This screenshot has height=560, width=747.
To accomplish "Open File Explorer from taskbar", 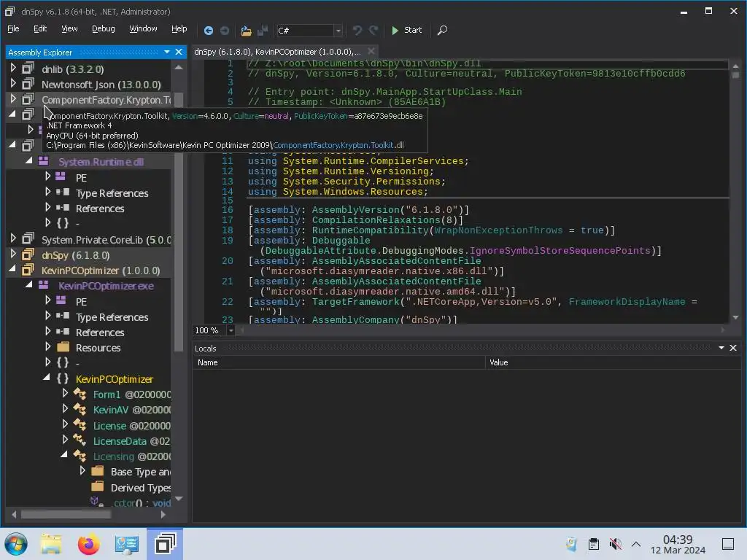I will pyautogui.click(x=51, y=544).
